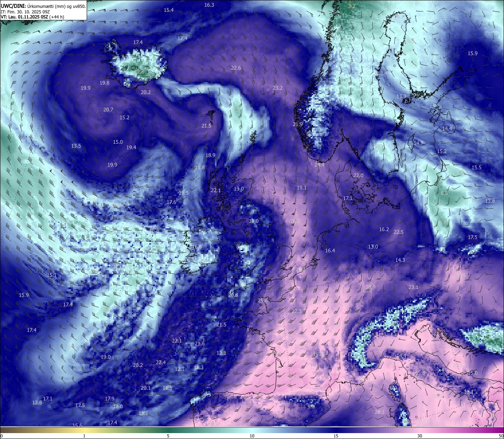The image size is (504, 439).
Task: Click the 15.5 value east of the Baltic
Action: pyautogui.click(x=476, y=168)
